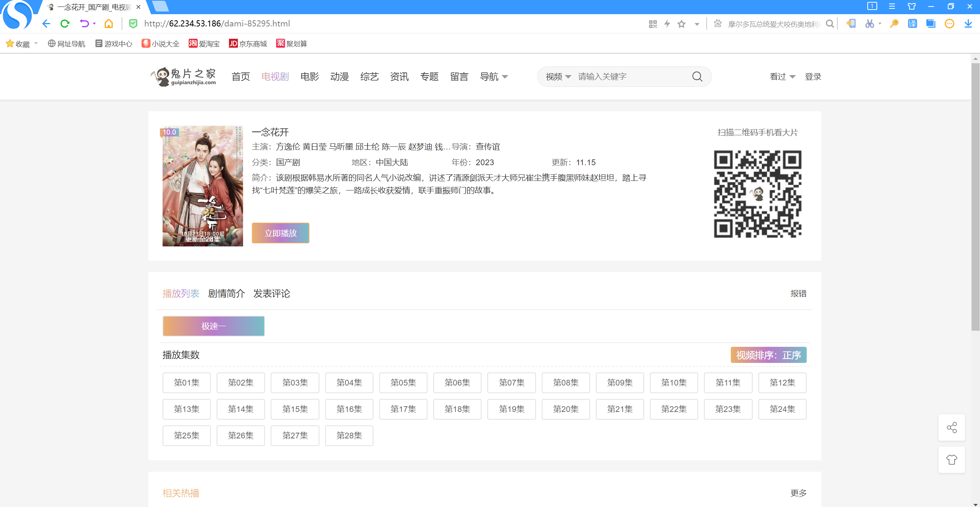This screenshot has height=507, width=980.
Task: Expand the 导航 navigation dropdown
Action: (494, 77)
